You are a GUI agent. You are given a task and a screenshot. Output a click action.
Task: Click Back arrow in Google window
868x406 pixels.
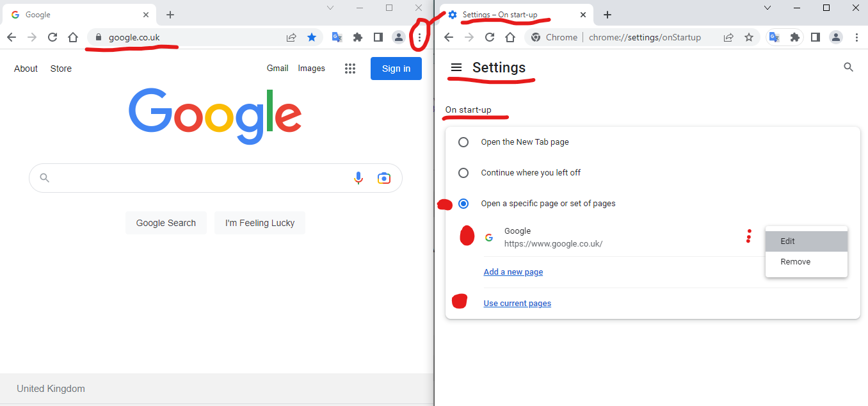pyautogui.click(x=12, y=37)
